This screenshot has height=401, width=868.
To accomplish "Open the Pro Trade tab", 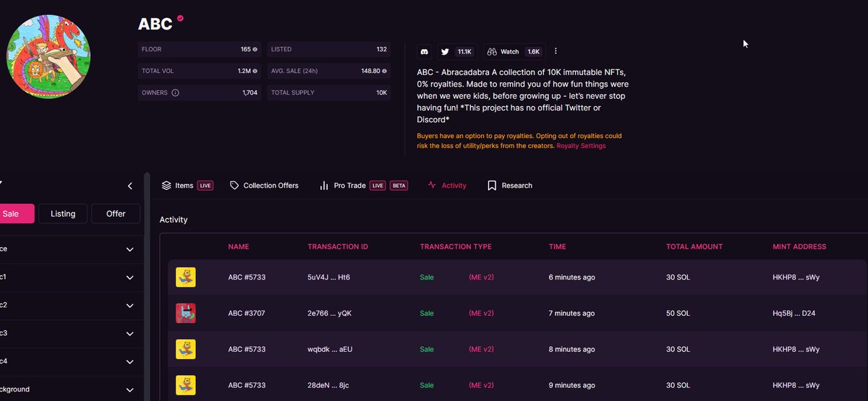I will click(363, 186).
